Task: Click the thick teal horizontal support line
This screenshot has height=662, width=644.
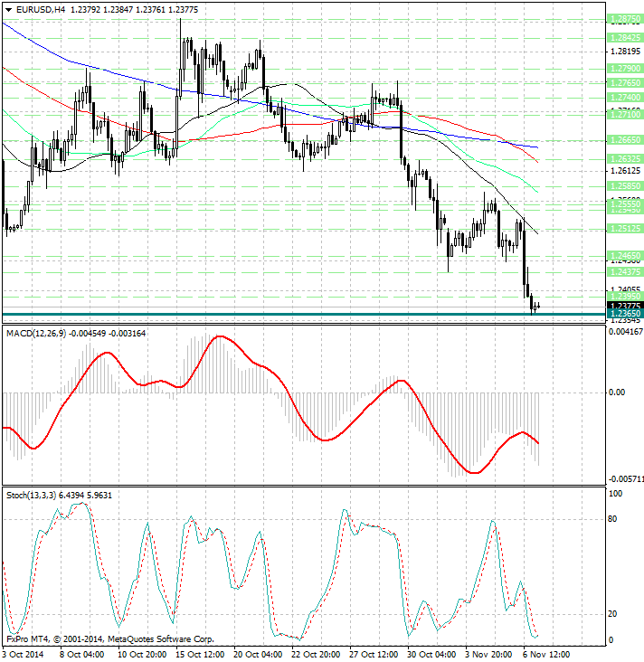Action: pyautogui.click(x=271, y=314)
